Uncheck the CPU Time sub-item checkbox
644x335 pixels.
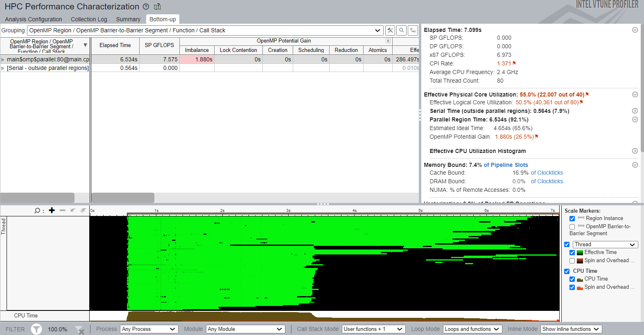[x=572, y=279]
